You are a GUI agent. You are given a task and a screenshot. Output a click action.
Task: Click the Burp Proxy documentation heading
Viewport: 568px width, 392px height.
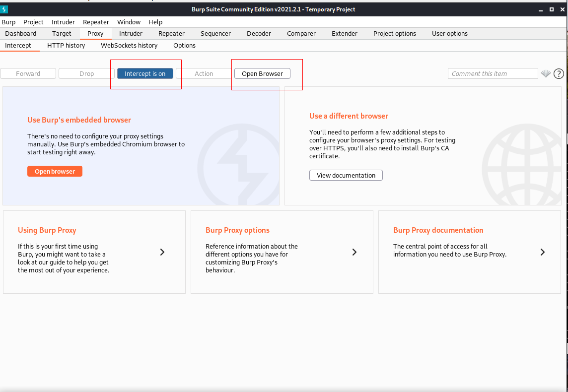pyautogui.click(x=438, y=230)
